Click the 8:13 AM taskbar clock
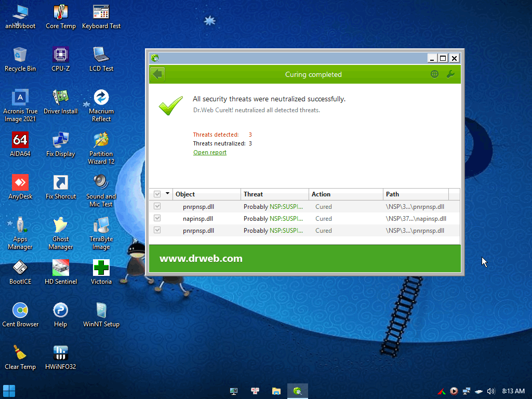 (513, 391)
